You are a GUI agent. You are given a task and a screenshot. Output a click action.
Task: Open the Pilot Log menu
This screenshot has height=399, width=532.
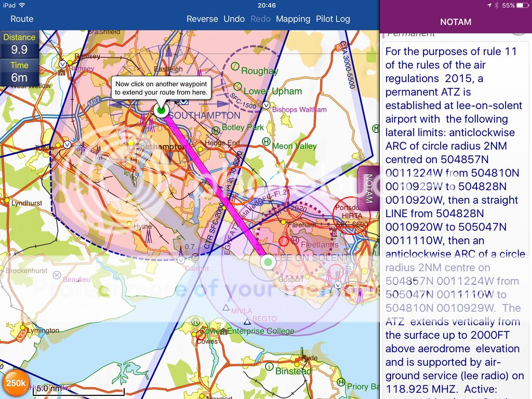(333, 19)
